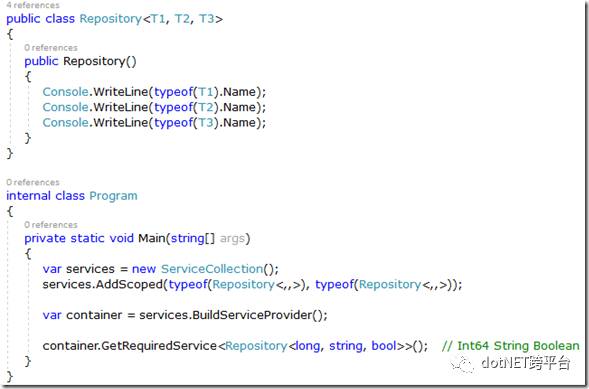Click Console on the typeof(T2) line

(65, 107)
